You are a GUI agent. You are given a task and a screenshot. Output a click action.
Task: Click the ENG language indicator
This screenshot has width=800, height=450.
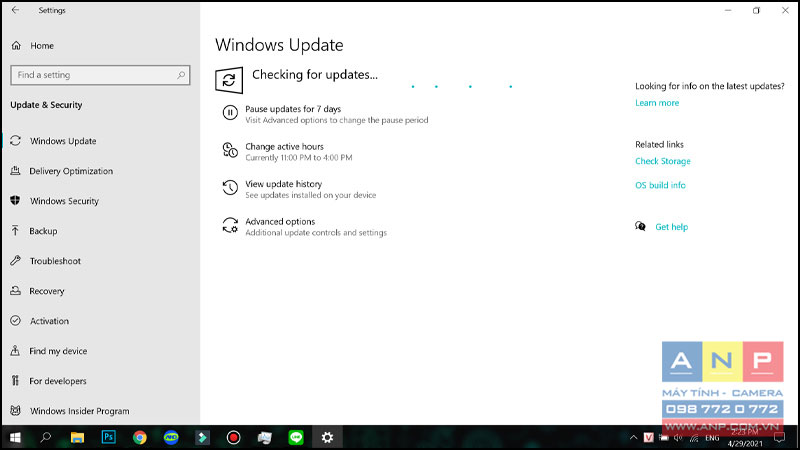coord(712,438)
